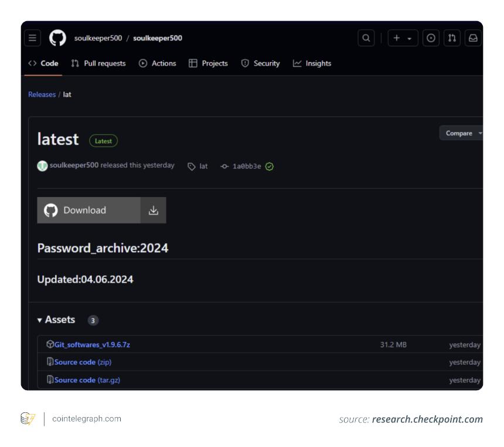The image size is (504, 447).
Task: Click the zip file icon beside Source code (zip)
Action: click(50, 362)
